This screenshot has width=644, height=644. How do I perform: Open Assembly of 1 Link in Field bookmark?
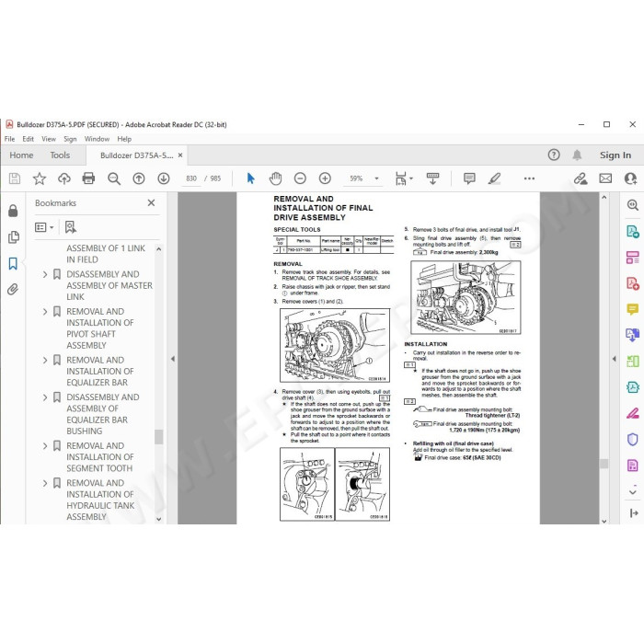(x=106, y=254)
